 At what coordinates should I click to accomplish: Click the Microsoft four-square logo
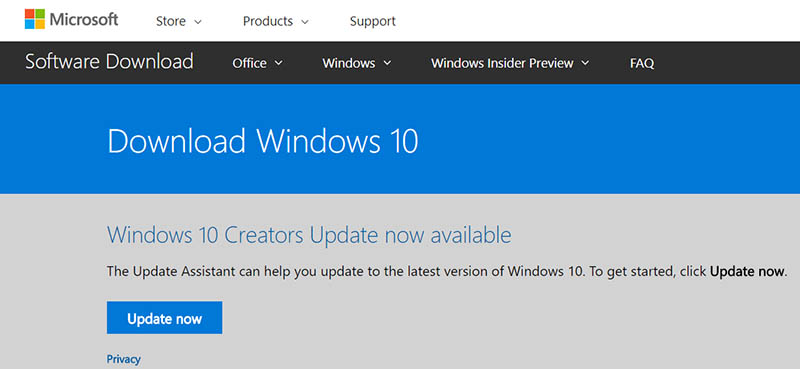click(x=35, y=19)
